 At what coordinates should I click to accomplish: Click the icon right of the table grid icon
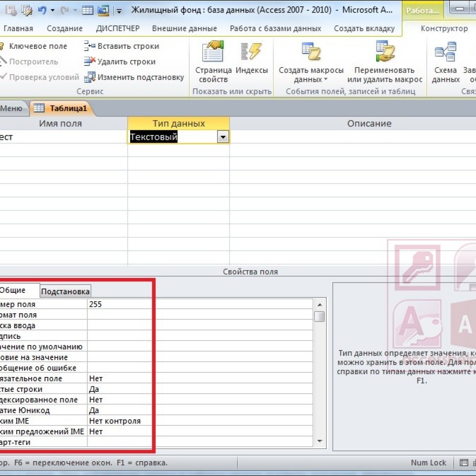pos(103,11)
